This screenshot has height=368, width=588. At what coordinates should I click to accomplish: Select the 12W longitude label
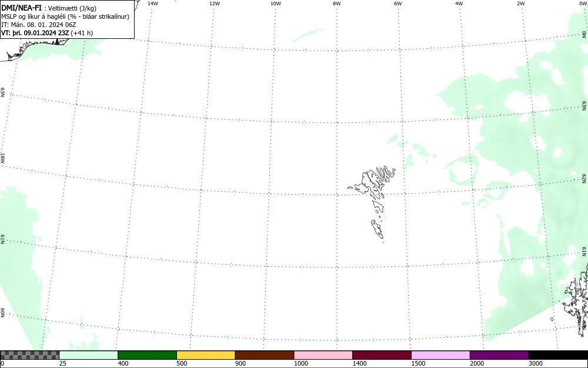214,4
